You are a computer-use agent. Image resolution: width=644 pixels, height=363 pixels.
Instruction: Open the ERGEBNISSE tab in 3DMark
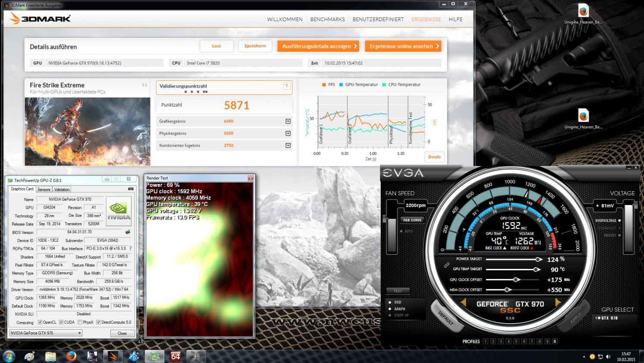pyautogui.click(x=426, y=19)
